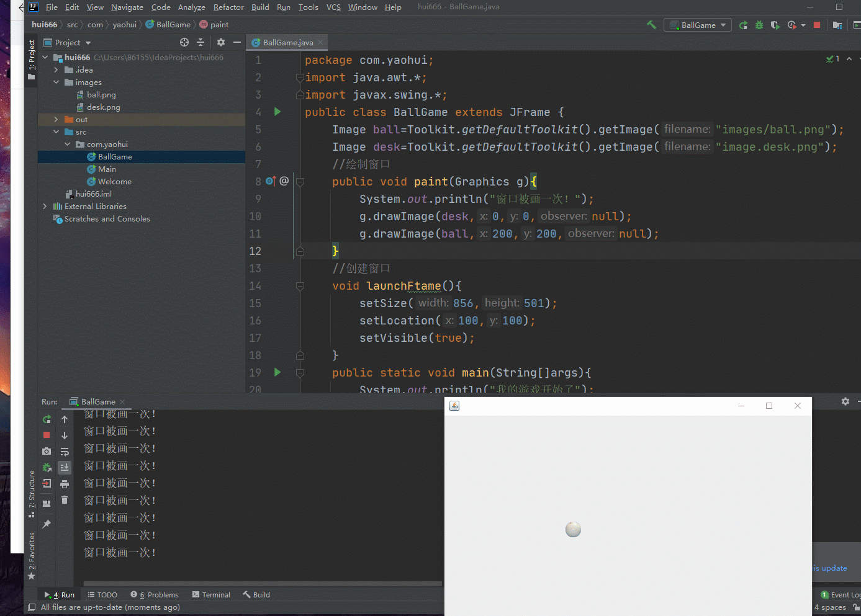Stop process with red square in Run panel

(47, 435)
